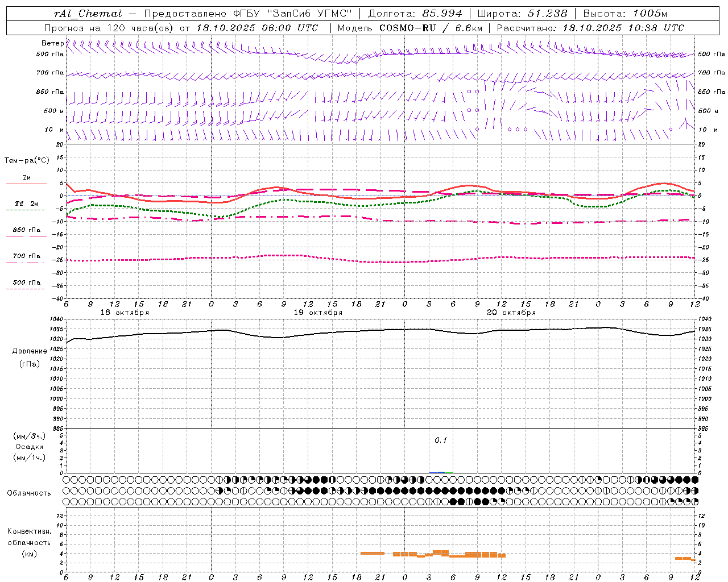Click the Давление pressure panel label
Viewport: 728px width, 582px height.
(30, 351)
